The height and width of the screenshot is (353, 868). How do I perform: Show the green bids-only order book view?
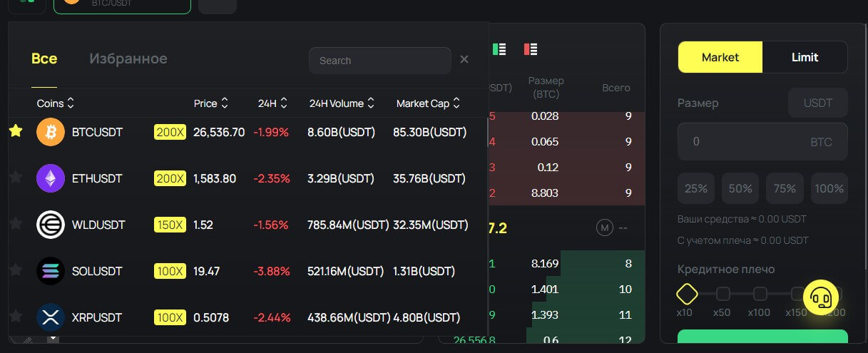coord(499,49)
